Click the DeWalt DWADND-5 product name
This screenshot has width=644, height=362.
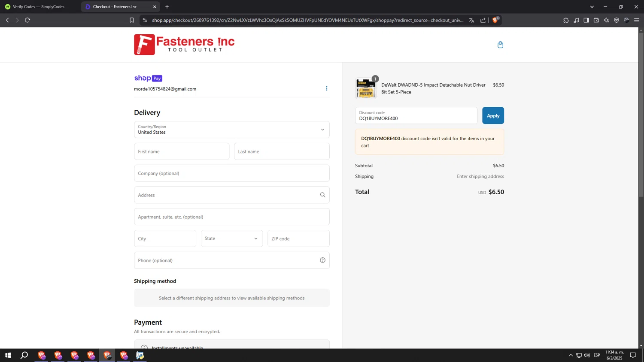(x=433, y=88)
